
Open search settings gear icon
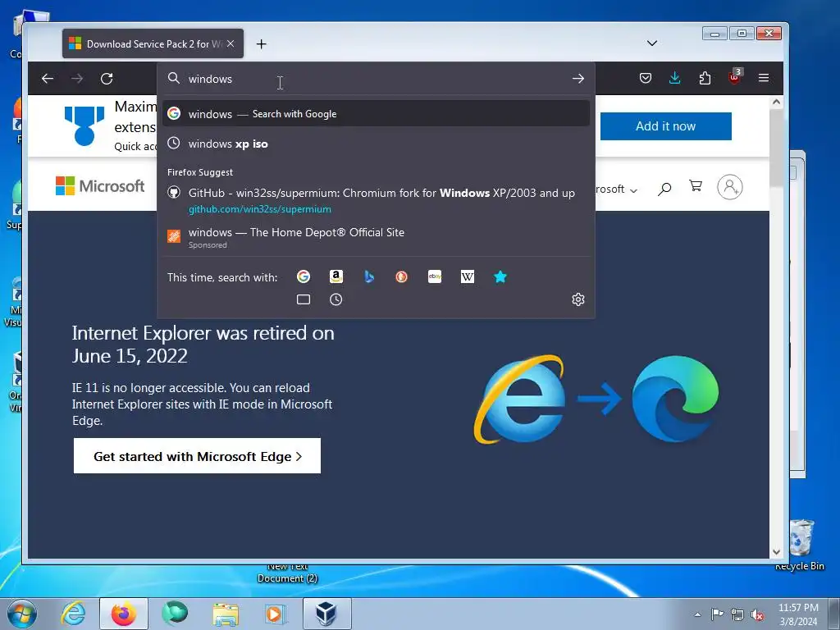(578, 299)
